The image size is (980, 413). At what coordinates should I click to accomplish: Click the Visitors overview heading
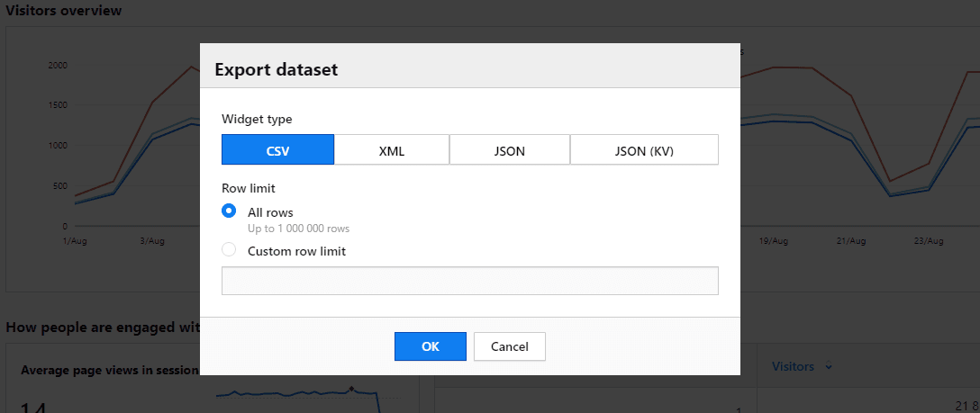64,11
